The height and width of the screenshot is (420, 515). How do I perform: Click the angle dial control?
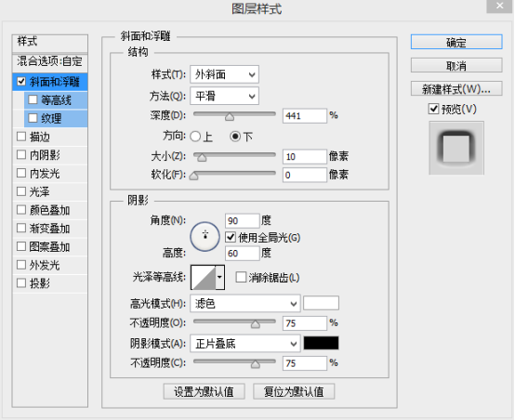[205, 236]
